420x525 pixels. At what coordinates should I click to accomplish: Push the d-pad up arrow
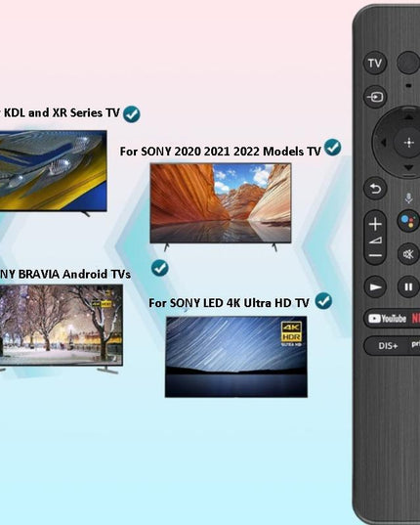coord(408,117)
